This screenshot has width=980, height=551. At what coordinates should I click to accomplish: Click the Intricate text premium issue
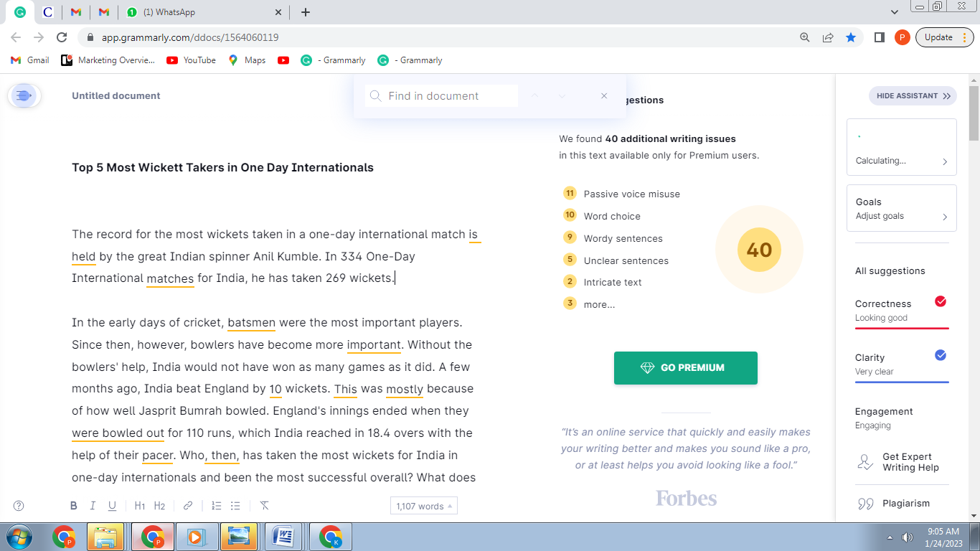603,282
